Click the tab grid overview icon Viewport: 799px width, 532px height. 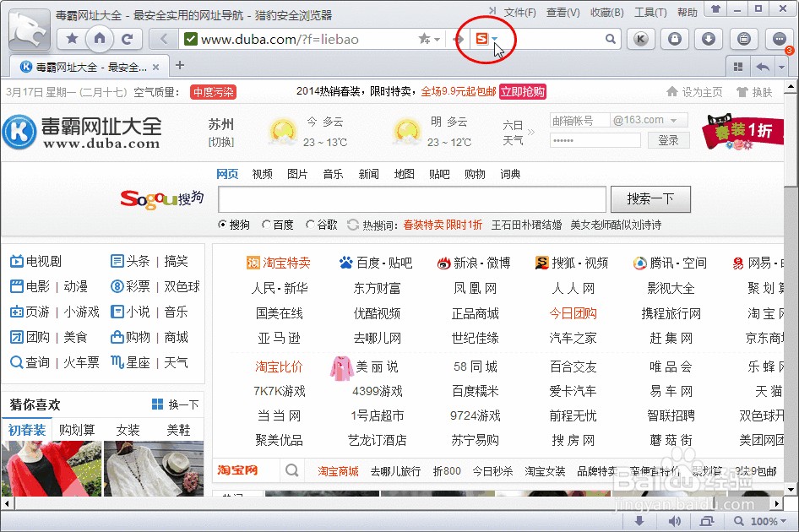tap(738, 67)
